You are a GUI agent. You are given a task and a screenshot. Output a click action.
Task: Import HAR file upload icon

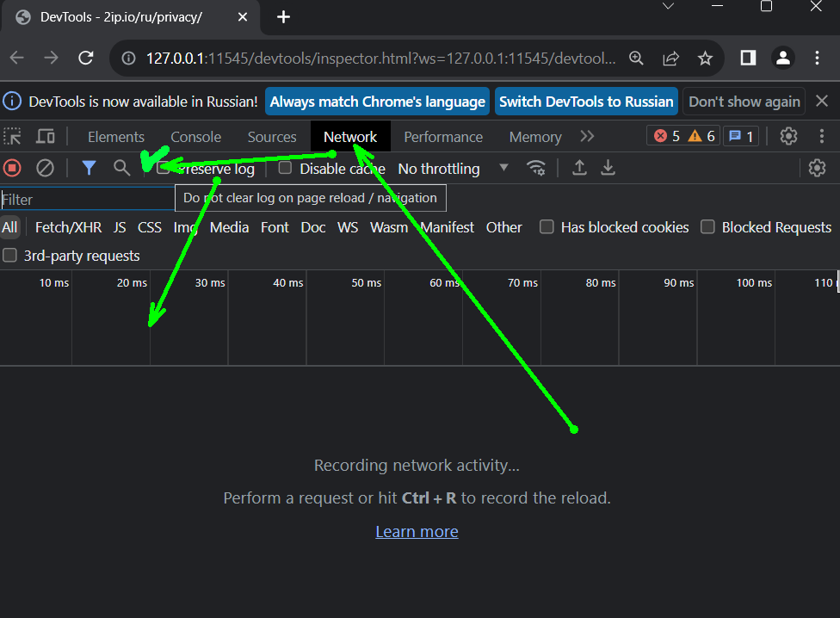pyautogui.click(x=580, y=168)
